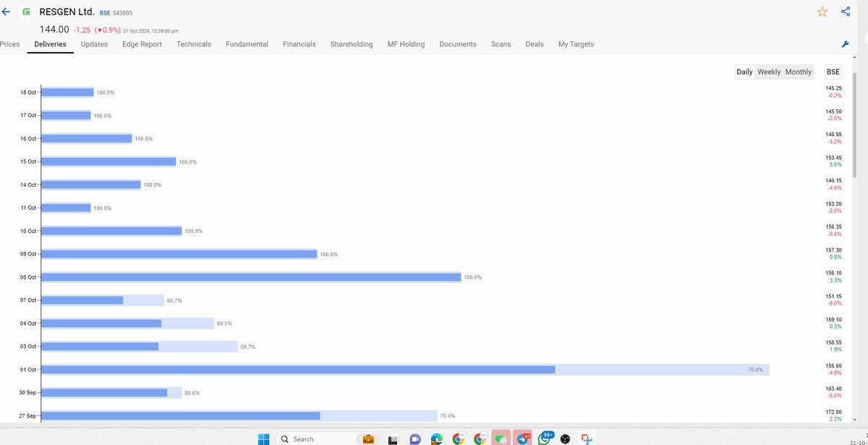Viewport: 868px width, 445px height.
Task: Open OBS Studio from taskbar
Action: point(566,438)
